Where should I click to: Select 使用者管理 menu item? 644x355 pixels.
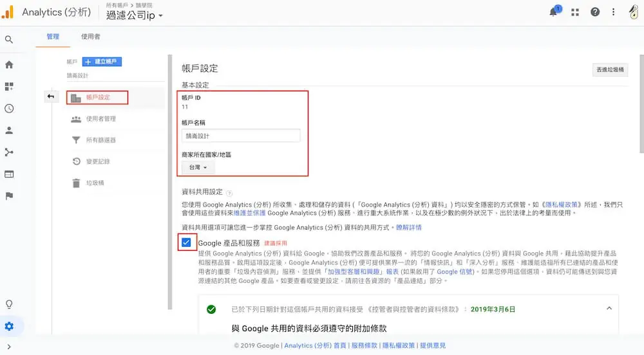[100, 119]
